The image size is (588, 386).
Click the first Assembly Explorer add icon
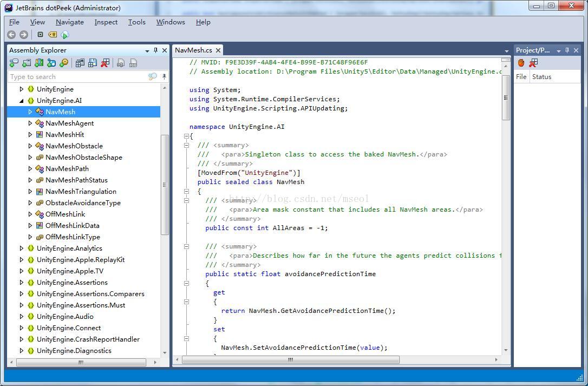(14, 63)
